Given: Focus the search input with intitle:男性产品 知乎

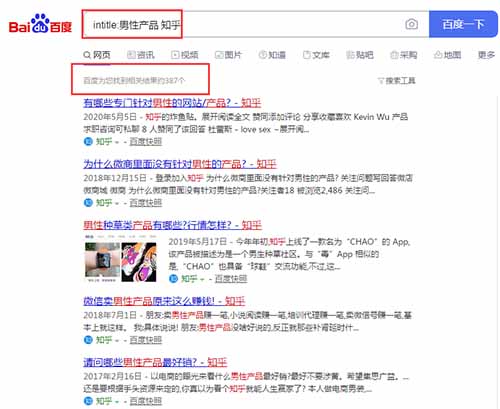Looking at the screenshot, I should (255, 24).
